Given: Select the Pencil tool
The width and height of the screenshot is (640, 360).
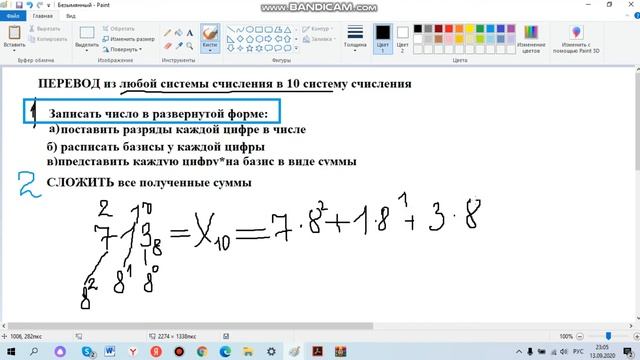Looking at the screenshot, I should tap(167, 33).
